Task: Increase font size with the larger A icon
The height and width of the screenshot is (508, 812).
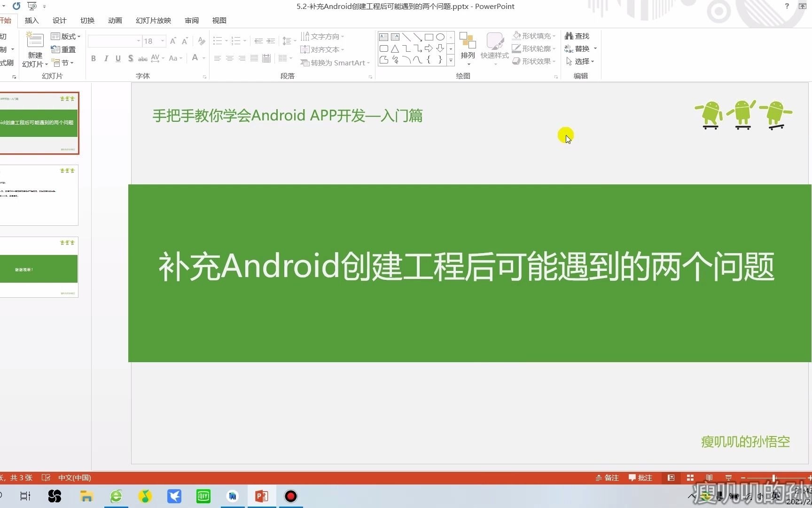Action: coord(173,41)
